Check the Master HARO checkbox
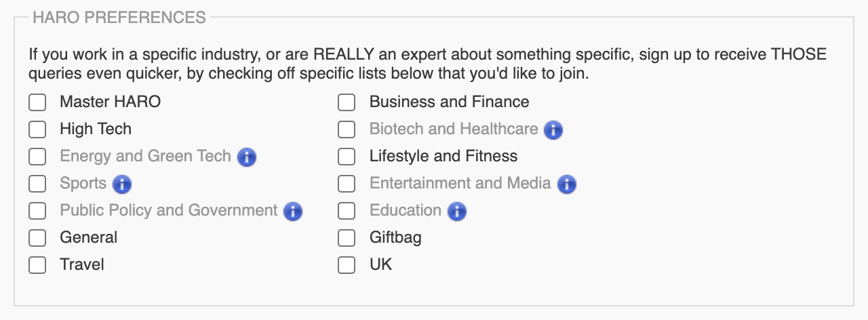Screen dimensions: 868x320 [37, 102]
